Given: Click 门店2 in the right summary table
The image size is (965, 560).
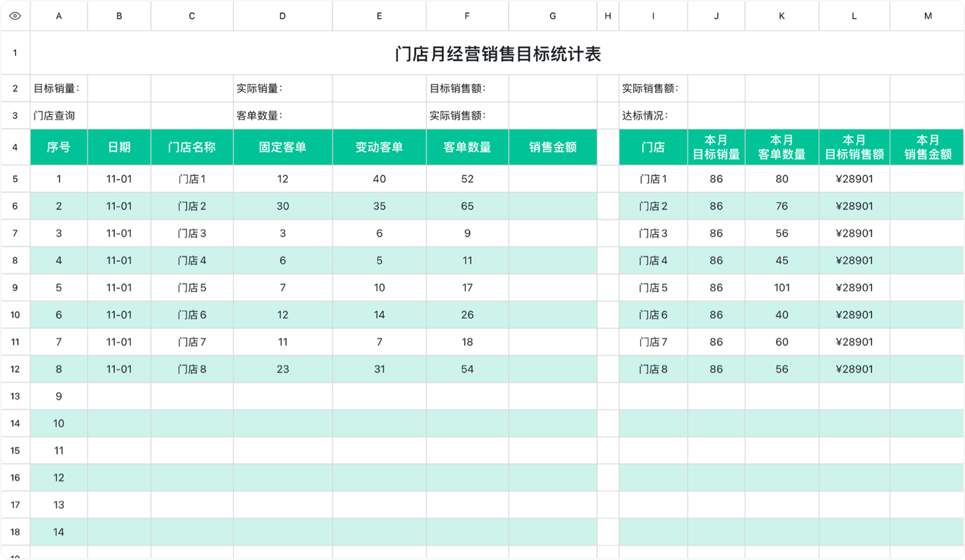Looking at the screenshot, I should (x=653, y=206).
